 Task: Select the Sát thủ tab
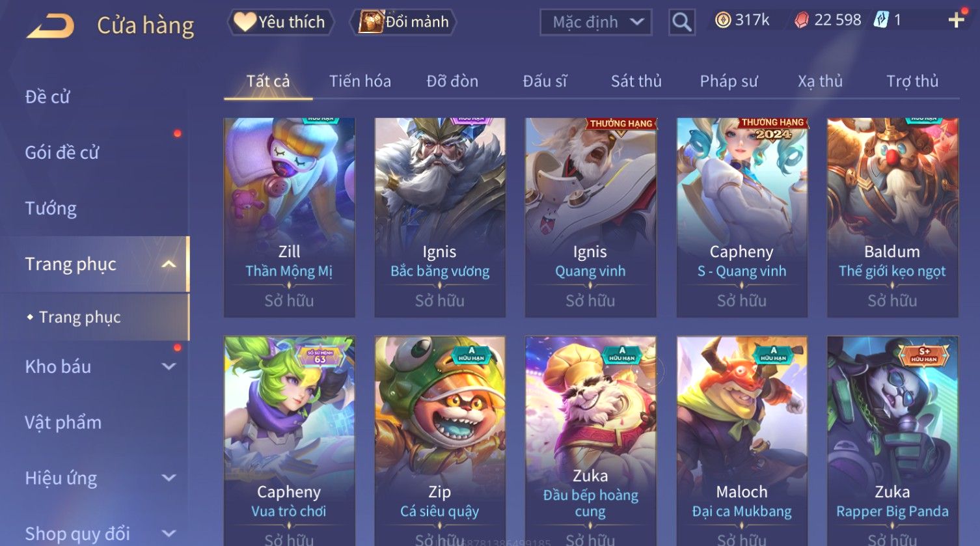tap(636, 81)
